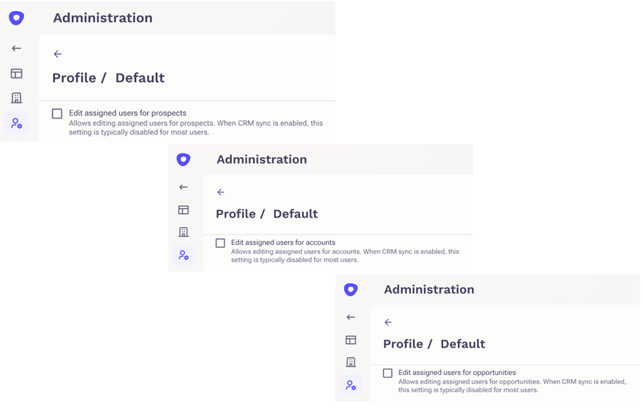Click the Outreach logo in the opportunities panel
This screenshot has height=407, width=642.
(x=350, y=289)
